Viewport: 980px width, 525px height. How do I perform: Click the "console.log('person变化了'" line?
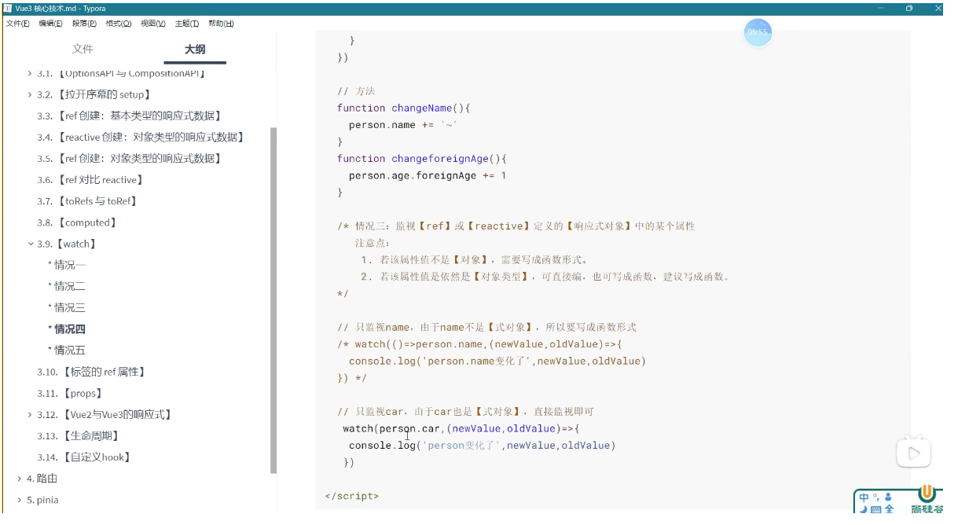point(482,445)
